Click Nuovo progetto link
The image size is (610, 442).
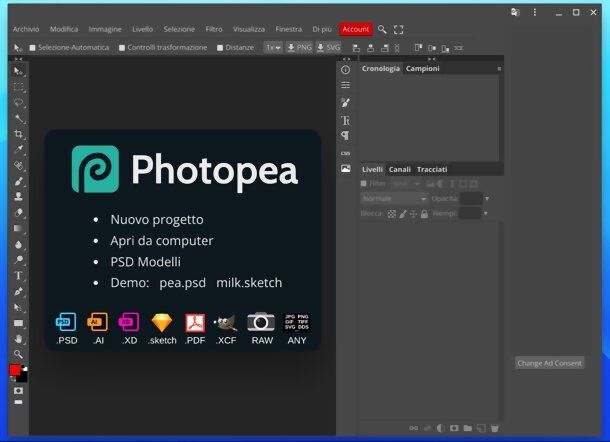pos(157,219)
